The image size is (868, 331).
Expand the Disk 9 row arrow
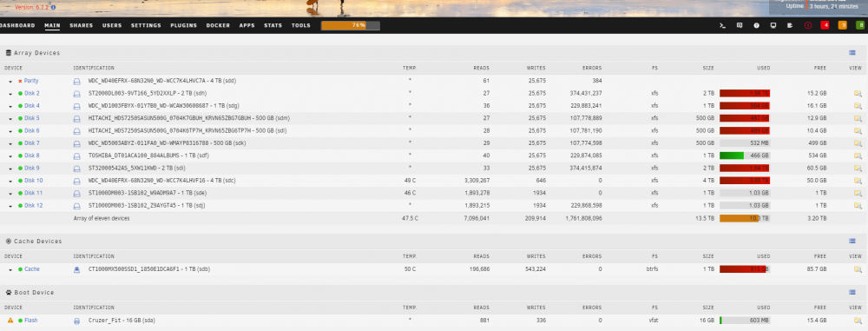(x=10, y=169)
